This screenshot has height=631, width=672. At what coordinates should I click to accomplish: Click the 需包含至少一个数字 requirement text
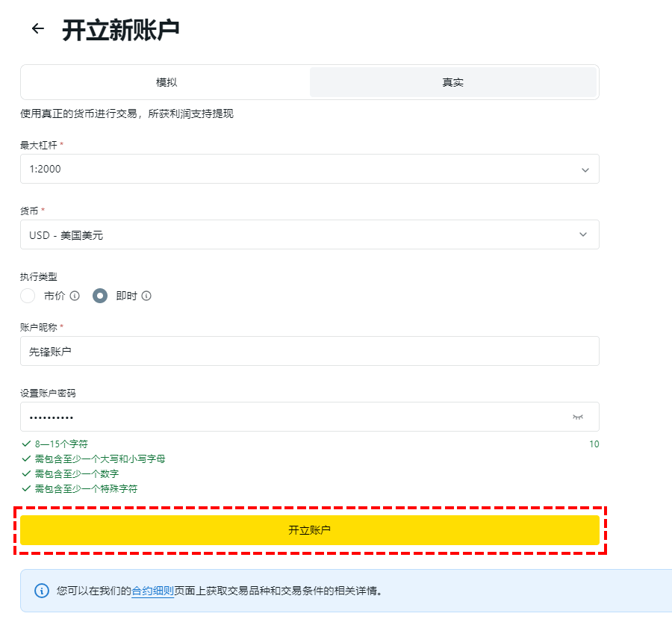point(77,473)
